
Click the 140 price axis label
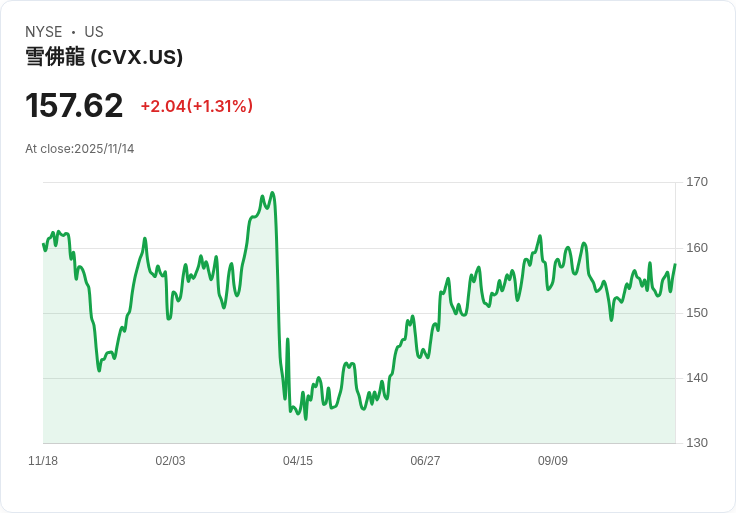[697, 378]
